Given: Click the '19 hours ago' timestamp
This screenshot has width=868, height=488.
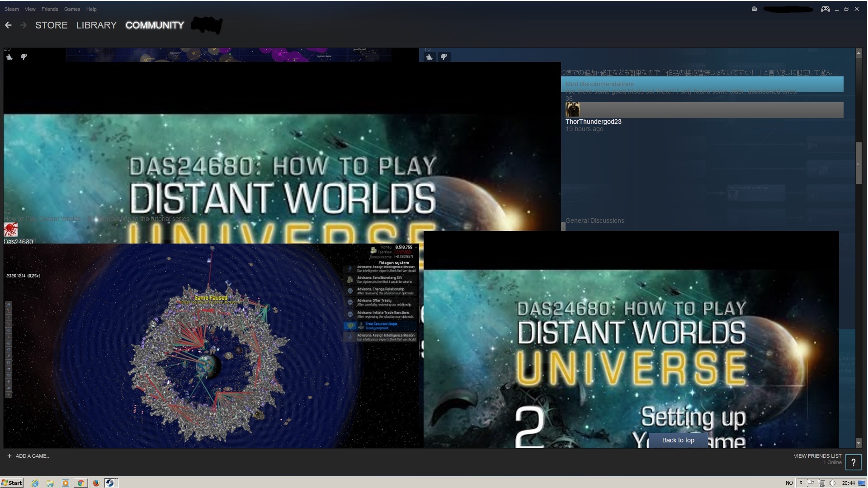Looking at the screenshot, I should point(584,129).
